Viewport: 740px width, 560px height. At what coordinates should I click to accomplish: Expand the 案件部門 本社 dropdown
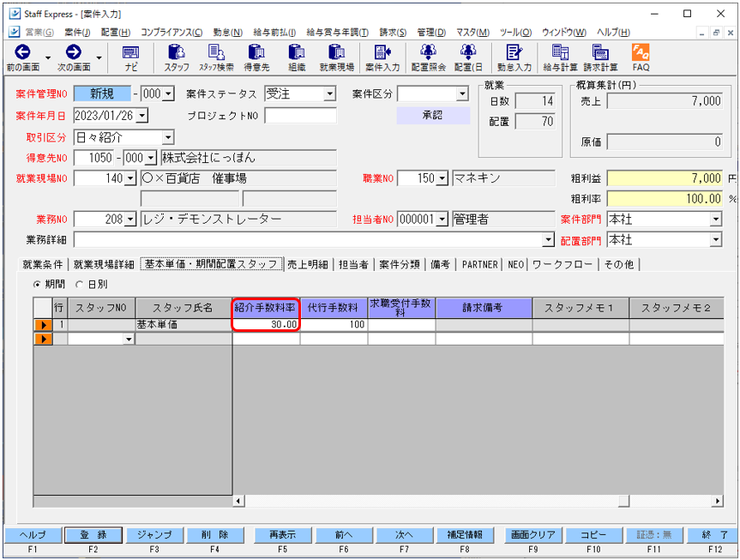point(716,220)
